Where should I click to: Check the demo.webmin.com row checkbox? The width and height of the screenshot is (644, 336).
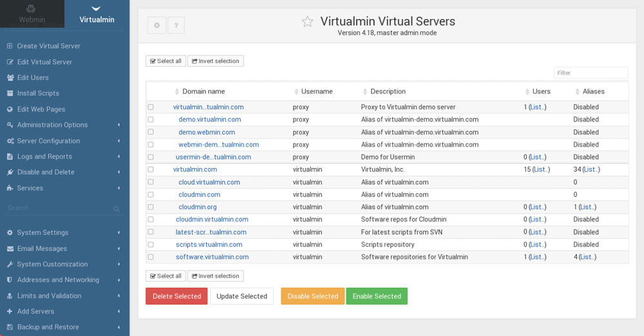151,132
